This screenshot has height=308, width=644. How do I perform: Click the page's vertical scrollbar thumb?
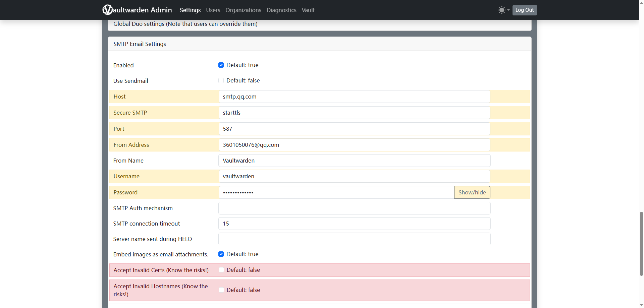[641, 243]
